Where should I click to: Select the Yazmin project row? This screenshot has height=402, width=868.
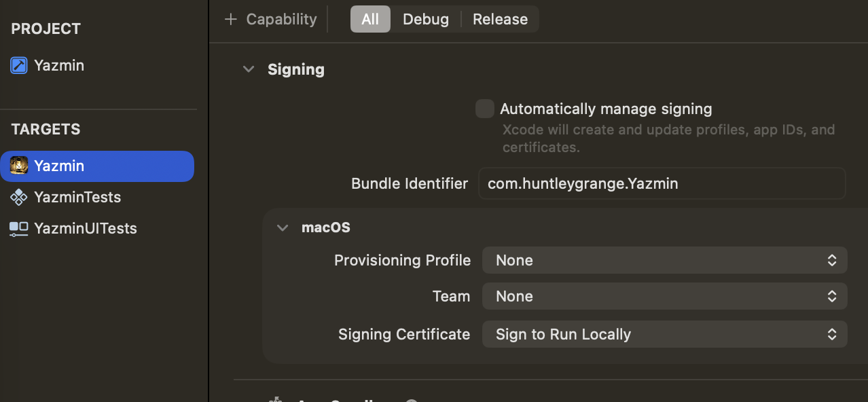click(98, 66)
